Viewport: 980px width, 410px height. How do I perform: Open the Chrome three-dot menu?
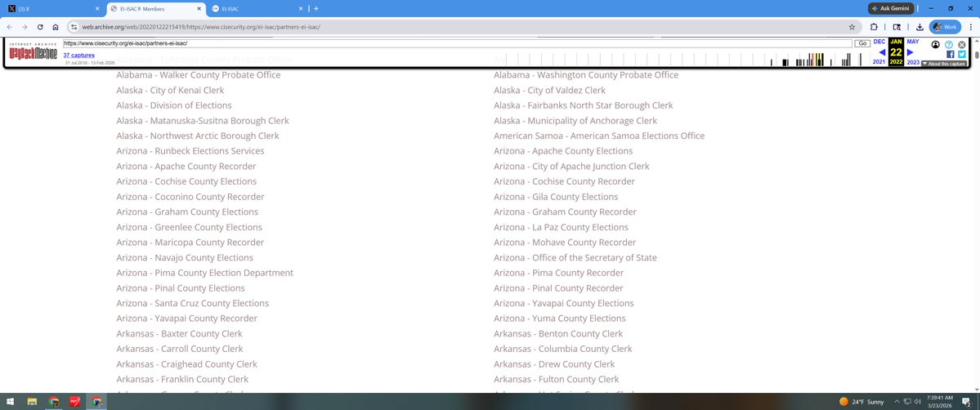click(970, 26)
